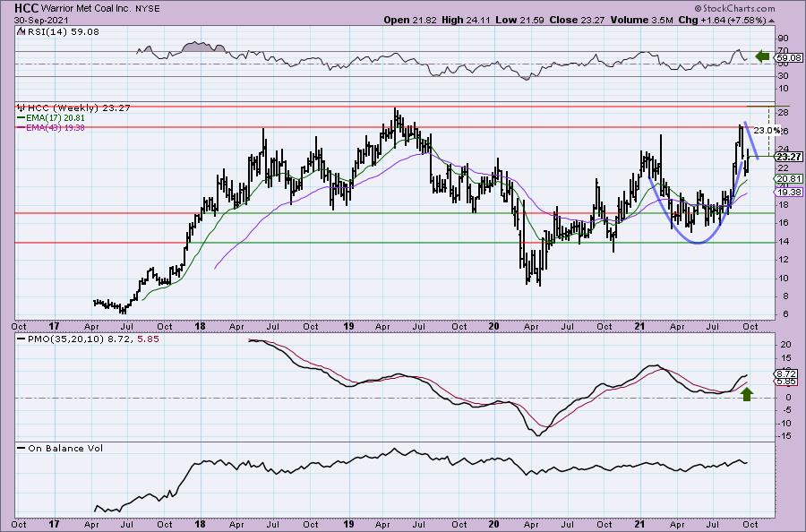Click the Volume 3.5M reading
Viewport: 806px width, 532px height.
[641, 21]
